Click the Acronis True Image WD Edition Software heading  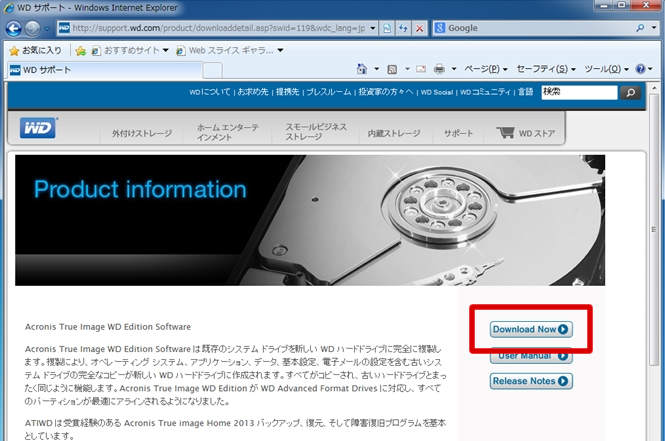pos(108,327)
